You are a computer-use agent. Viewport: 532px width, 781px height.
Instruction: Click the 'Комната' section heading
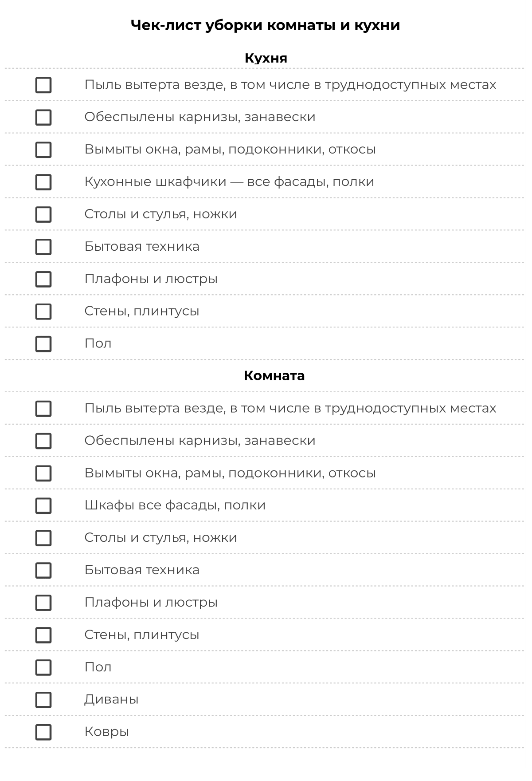(274, 376)
